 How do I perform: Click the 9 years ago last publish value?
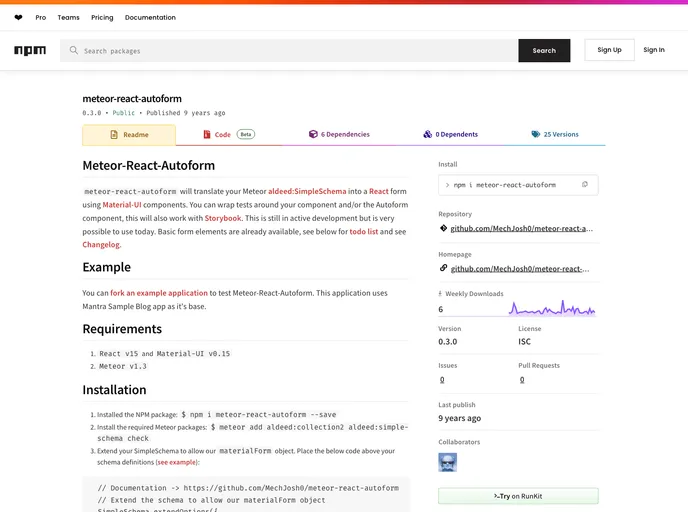click(x=459, y=419)
